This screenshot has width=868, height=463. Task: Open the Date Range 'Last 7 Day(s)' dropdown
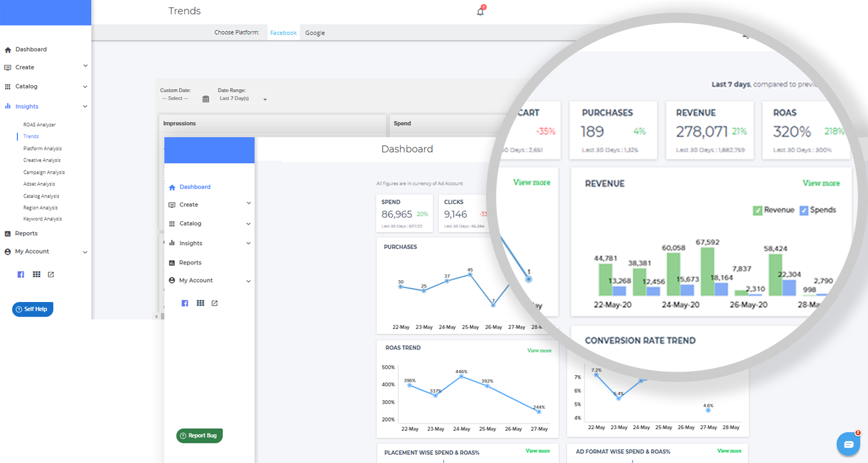tap(243, 99)
